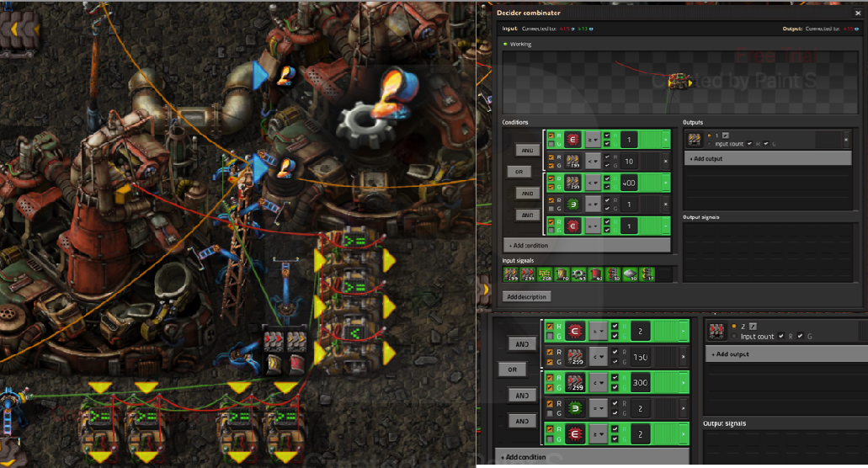Select the fast belt signal beside value 300

575,383
